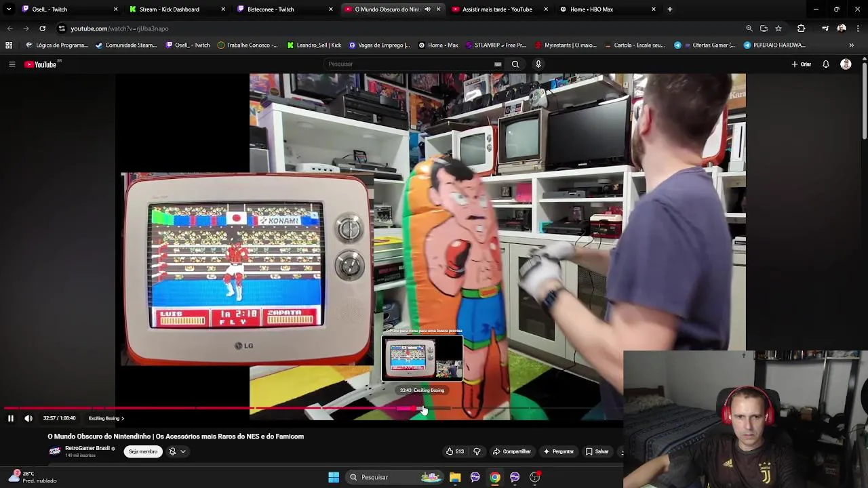This screenshot has width=868, height=488.
Task: Click the install or cast icon in address bar
Action: pyautogui.click(x=764, y=28)
